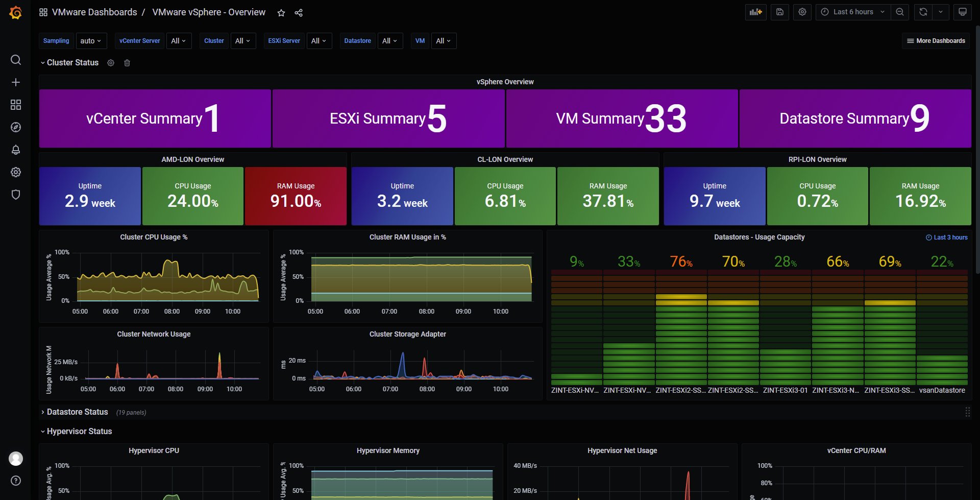The image size is (980, 500).
Task: Open the vCenter Server All dropdown
Action: (179, 41)
